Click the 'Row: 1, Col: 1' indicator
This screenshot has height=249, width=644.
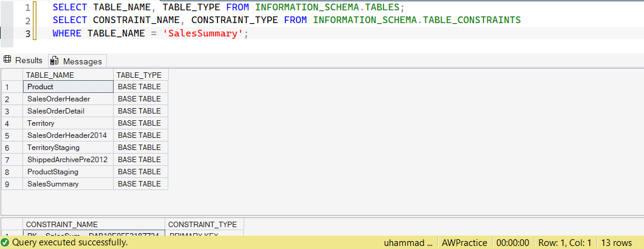tap(565, 242)
